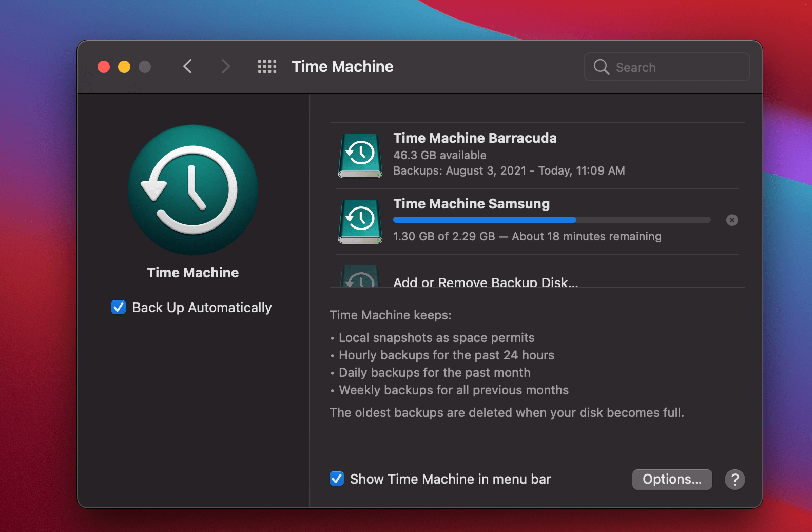This screenshot has height=532, width=812.
Task: Click the oldest backups are deleted note
Action: (507, 413)
